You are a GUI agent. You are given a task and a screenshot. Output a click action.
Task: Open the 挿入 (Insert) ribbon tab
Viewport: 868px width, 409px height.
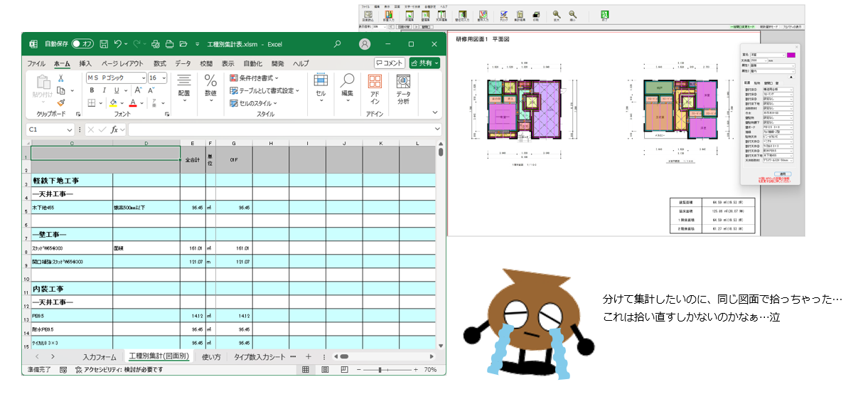pos(85,63)
